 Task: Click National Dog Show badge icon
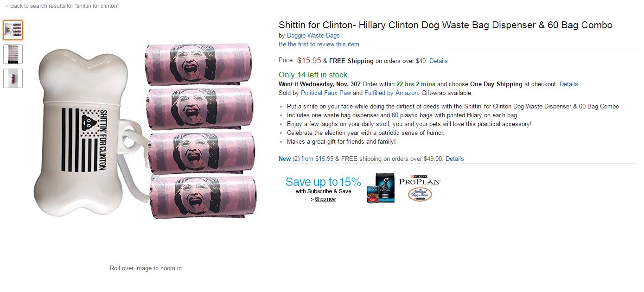(420, 195)
